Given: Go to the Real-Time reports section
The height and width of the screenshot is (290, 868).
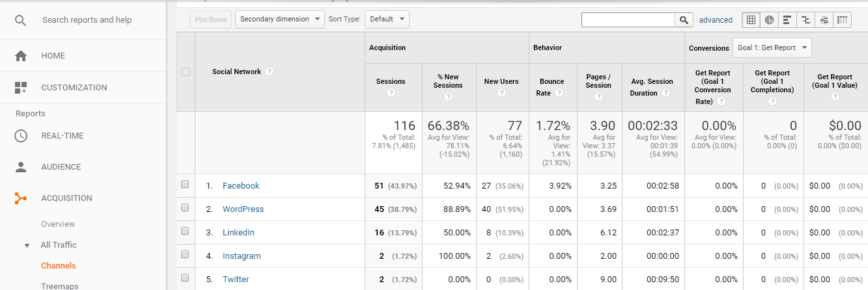Looking at the screenshot, I should 62,136.
